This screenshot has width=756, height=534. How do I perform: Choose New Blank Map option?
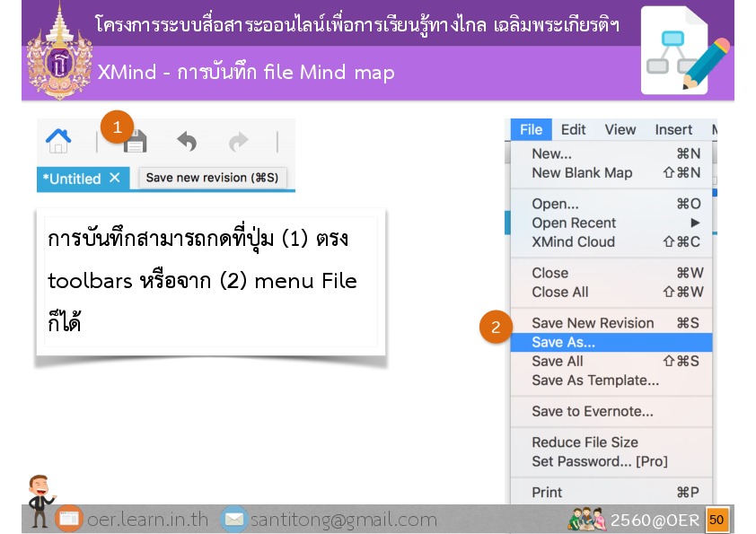click(x=582, y=172)
